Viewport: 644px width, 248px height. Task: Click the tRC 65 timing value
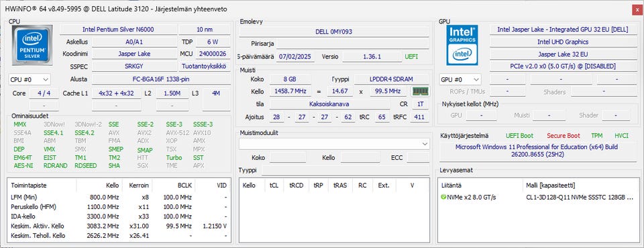tap(382, 117)
